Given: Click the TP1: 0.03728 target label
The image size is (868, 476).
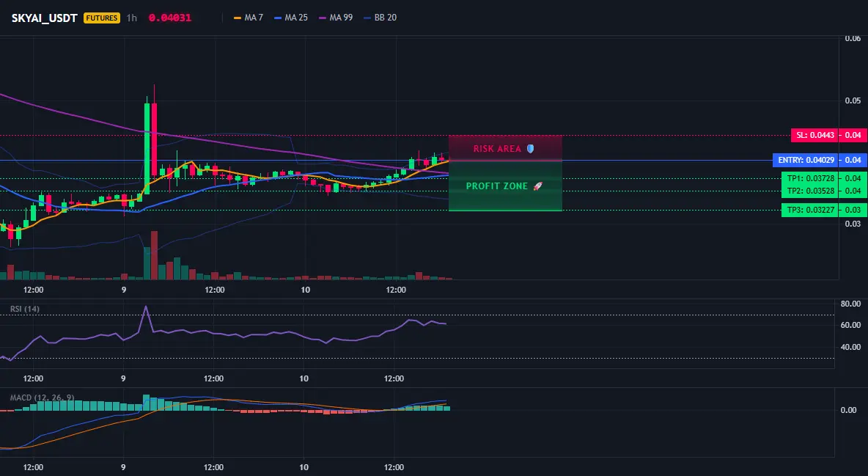Looking at the screenshot, I should pos(810,178).
